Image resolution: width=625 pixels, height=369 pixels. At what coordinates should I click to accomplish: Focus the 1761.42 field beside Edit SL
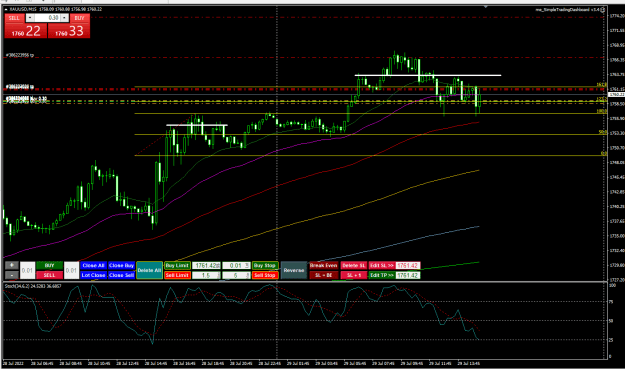pos(408,265)
